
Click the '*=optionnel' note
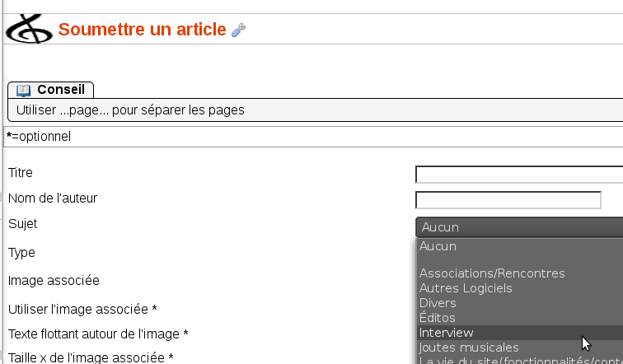[x=39, y=137]
